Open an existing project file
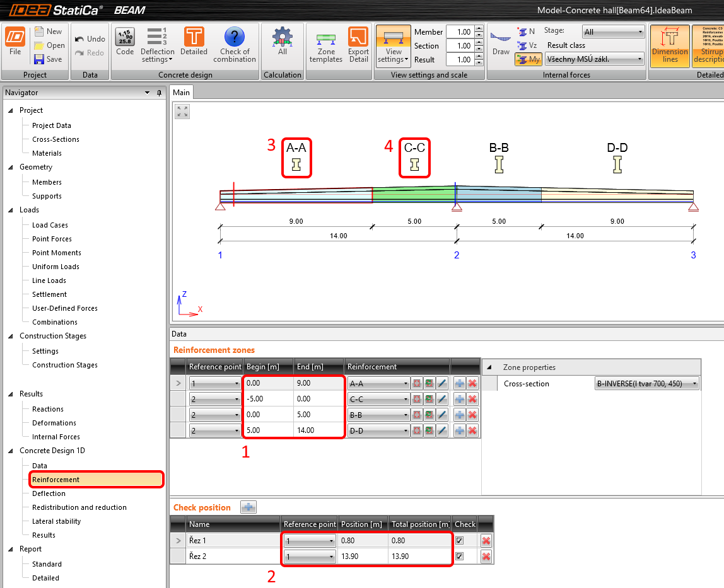The image size is (724, 588). [x=49, y=45]
